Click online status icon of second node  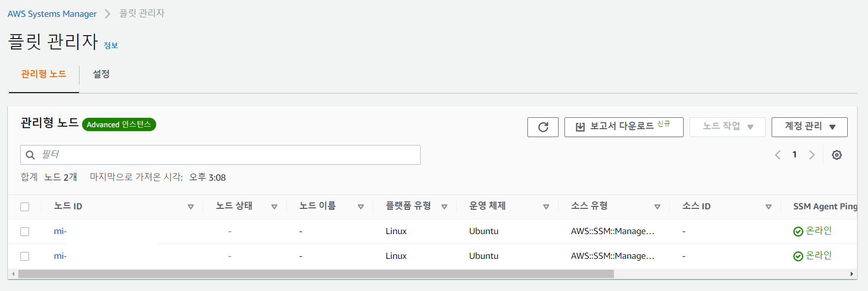point(798,256)
